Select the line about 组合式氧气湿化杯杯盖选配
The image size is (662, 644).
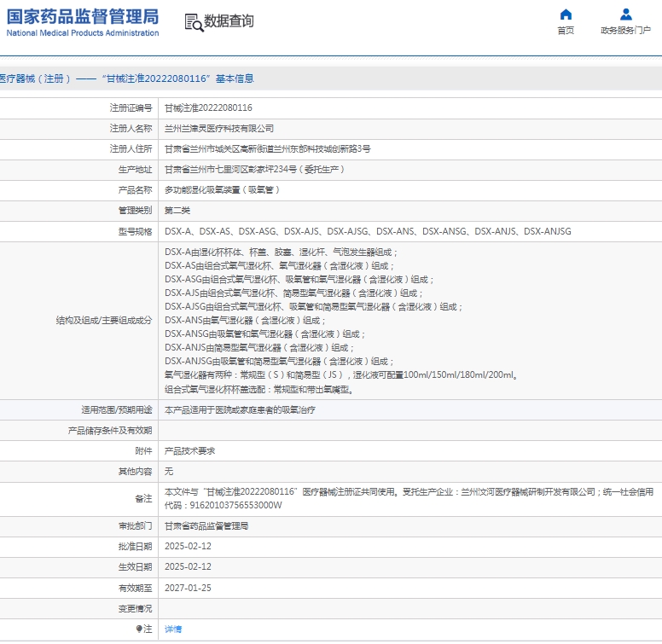(258, 389)
